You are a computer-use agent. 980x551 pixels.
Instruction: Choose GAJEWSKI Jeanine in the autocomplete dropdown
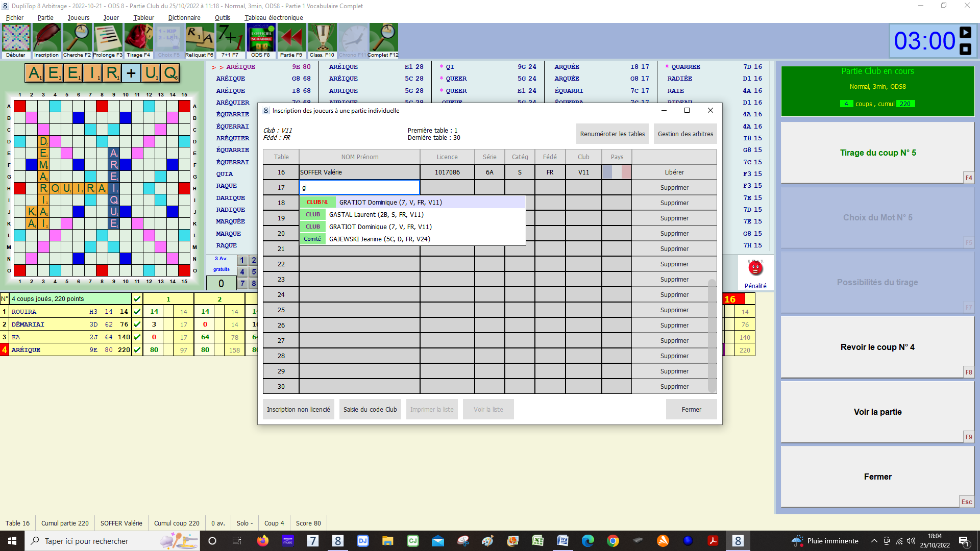coord(379,239)
